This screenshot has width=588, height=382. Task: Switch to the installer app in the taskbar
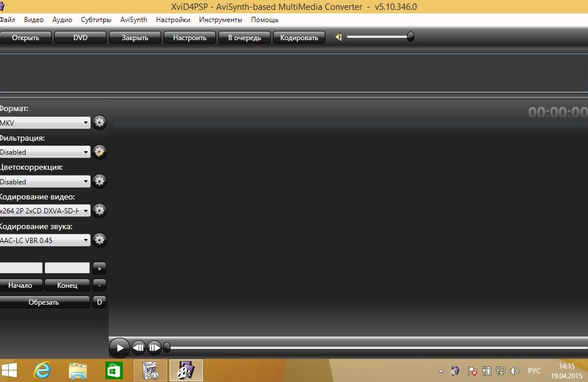click(150, 371)
